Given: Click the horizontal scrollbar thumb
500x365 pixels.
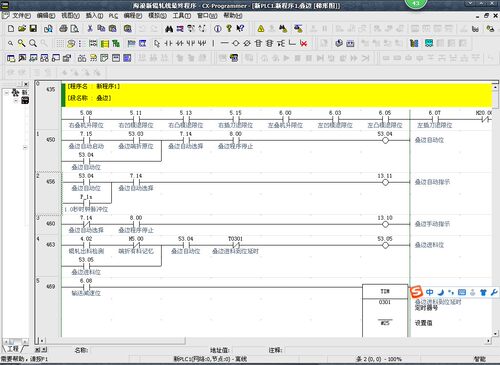Looking at the screenshot, I should pos(115,340).
